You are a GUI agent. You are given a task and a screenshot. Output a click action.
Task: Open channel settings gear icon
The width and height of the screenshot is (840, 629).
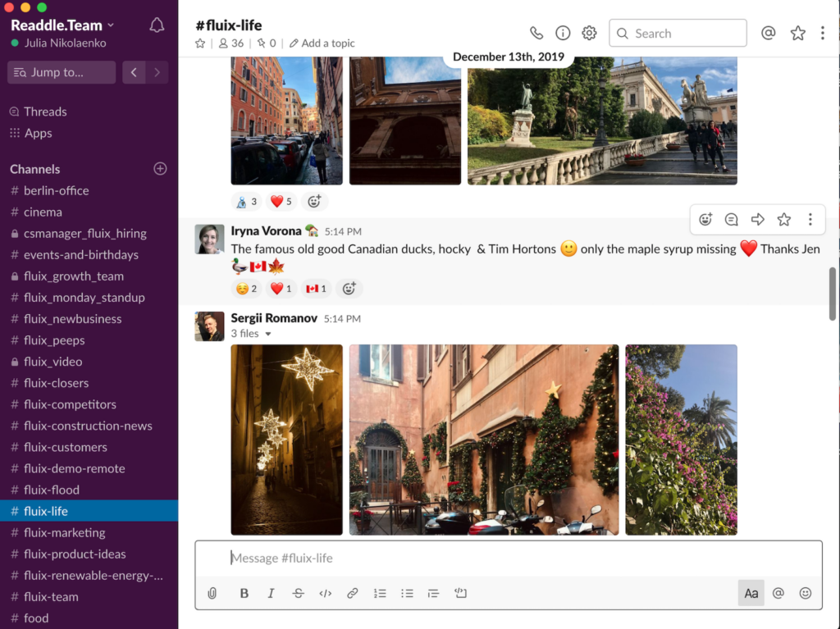click(x=589, y=33)
